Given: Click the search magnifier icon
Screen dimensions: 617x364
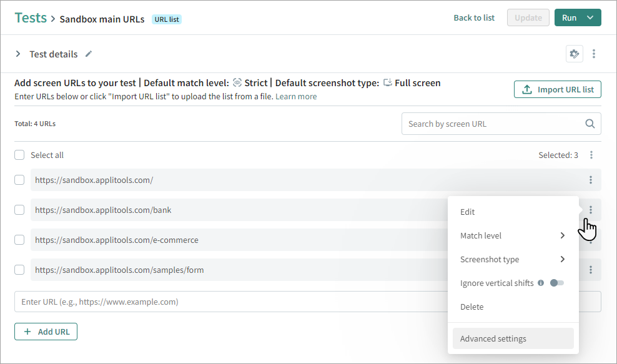Looking at the screenshot, I should [x=590, y=124].
